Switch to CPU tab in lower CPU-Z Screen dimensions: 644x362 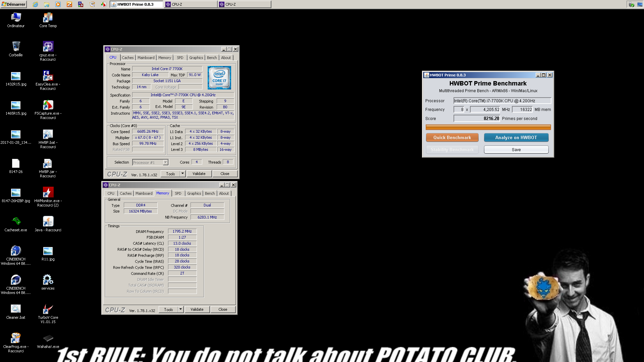(x=111, y=193)
